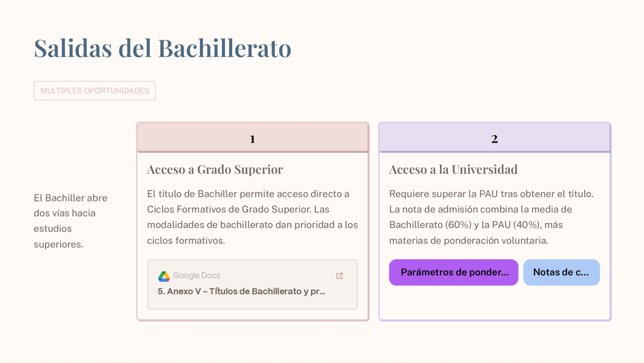
Task: Select the lavender header numbered 2
Action: pos(494,138)
